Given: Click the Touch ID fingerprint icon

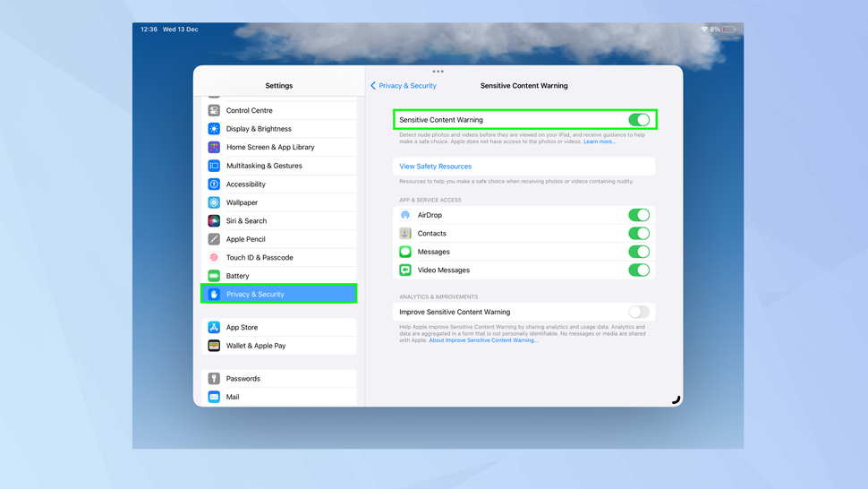Looking at the screenshot, I should tap(214, 257).
